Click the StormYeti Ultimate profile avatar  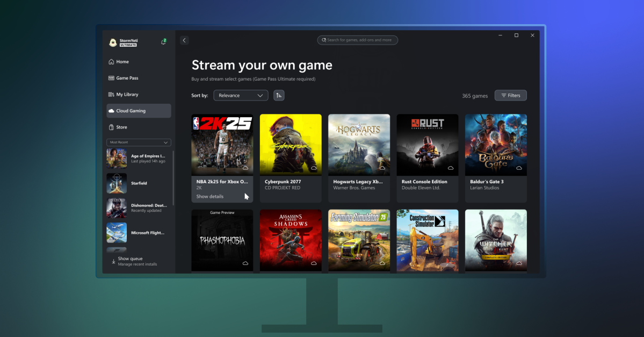tap(113, 42)
